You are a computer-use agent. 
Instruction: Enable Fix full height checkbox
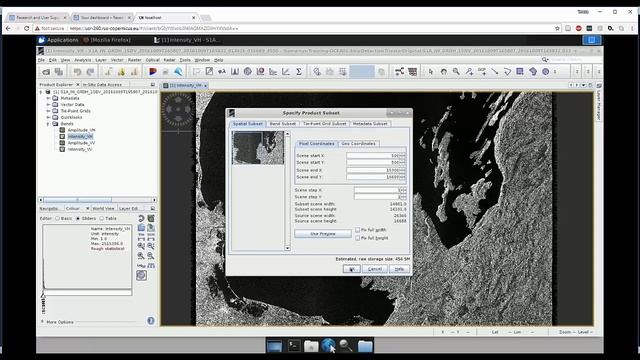point(358,238)
